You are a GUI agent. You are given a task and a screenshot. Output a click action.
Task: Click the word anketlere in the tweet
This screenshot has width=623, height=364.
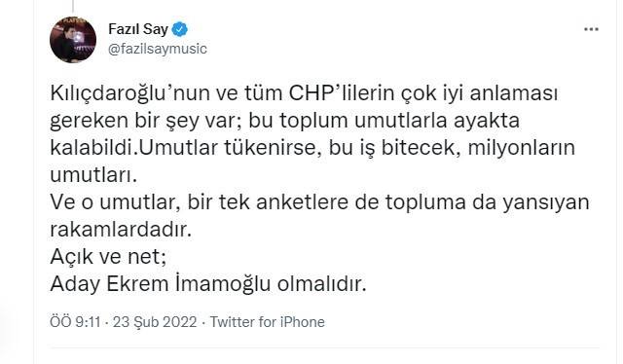click(x=302, y=202)
